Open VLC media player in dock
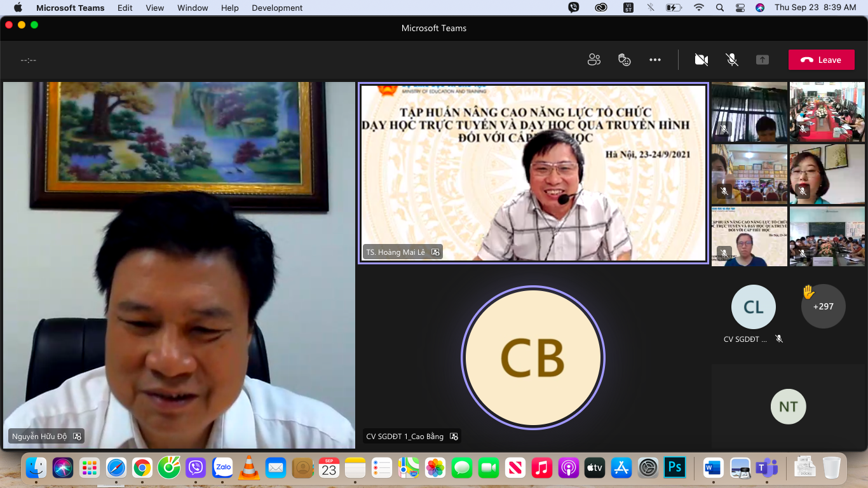Viewport: 868px width, 488px height. (x=249, y=468)
